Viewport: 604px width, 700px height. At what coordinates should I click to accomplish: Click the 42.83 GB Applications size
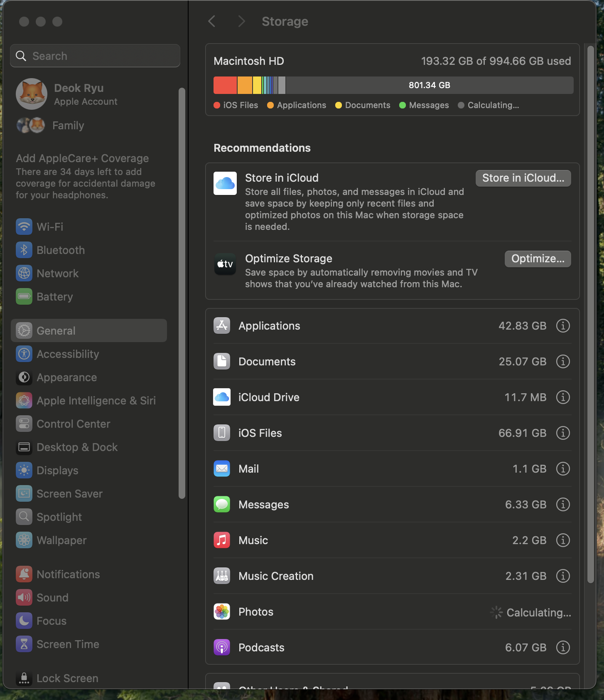pos(522,325)
